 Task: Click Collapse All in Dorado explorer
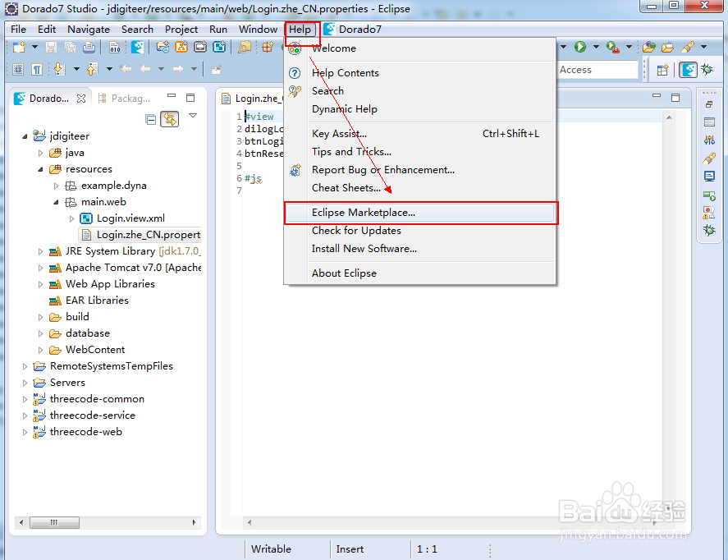coord(150,120)
